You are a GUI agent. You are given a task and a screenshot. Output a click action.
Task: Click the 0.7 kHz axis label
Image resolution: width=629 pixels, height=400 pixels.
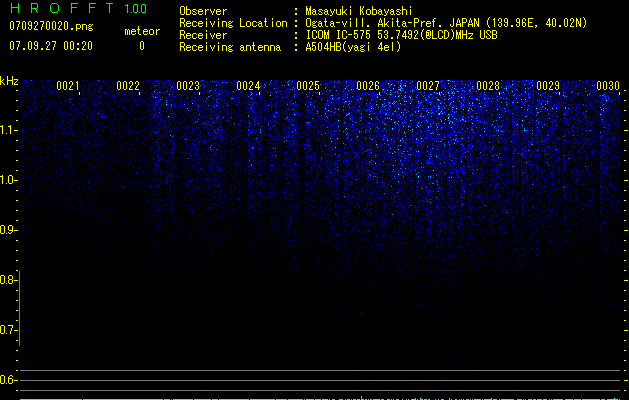(x=7, y=330)
